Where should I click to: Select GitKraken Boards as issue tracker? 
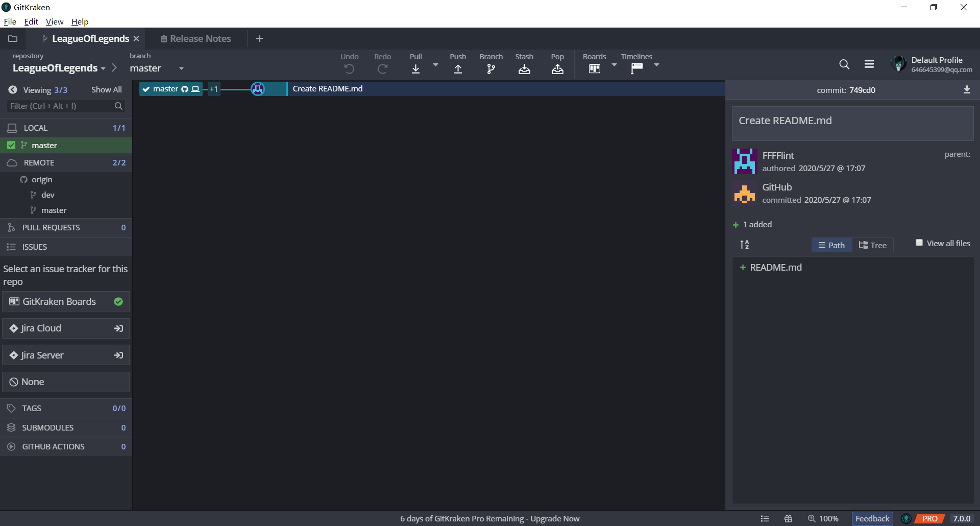(66, 302)
